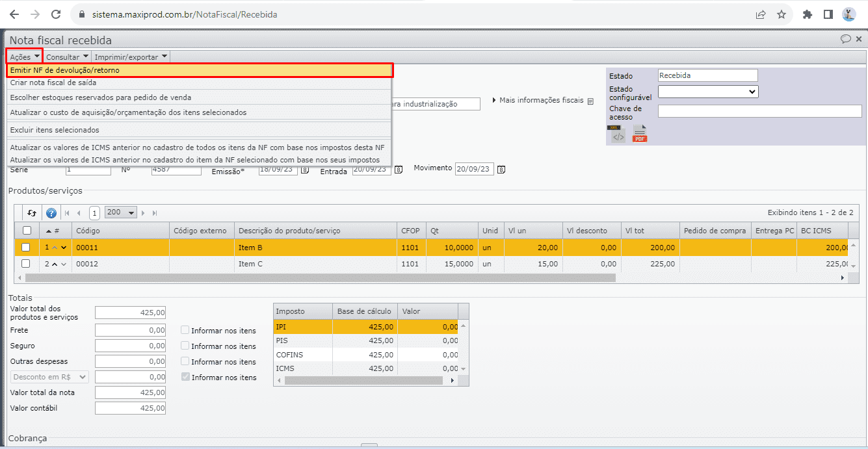
Task: Open calendar picker for Entrada date
Action: coord(400,170)
